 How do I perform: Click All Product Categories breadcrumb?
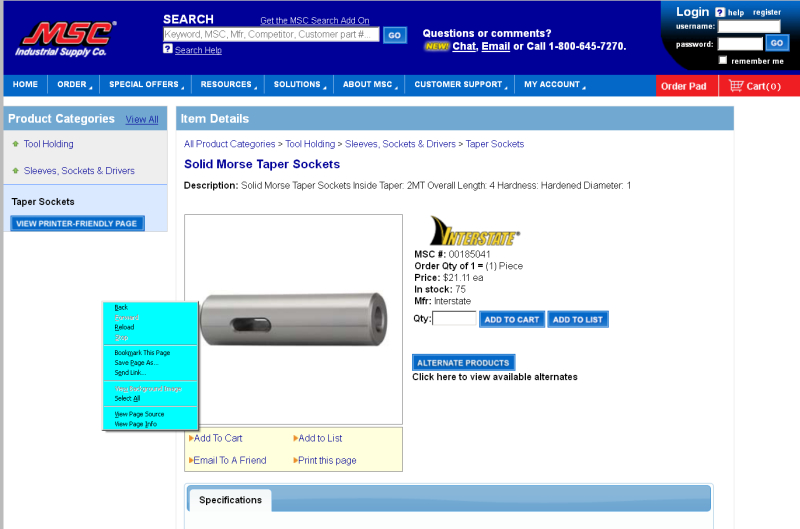[x=230, y=144]
